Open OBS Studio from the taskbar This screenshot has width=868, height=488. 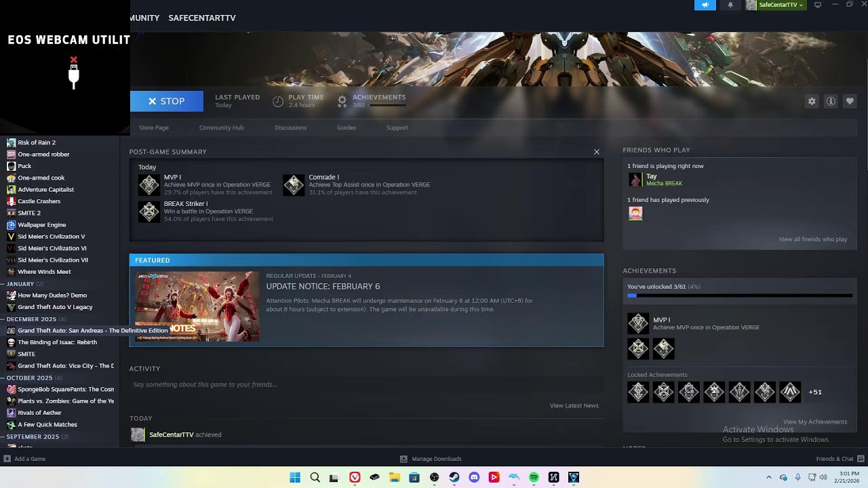[x=435, y=477]
